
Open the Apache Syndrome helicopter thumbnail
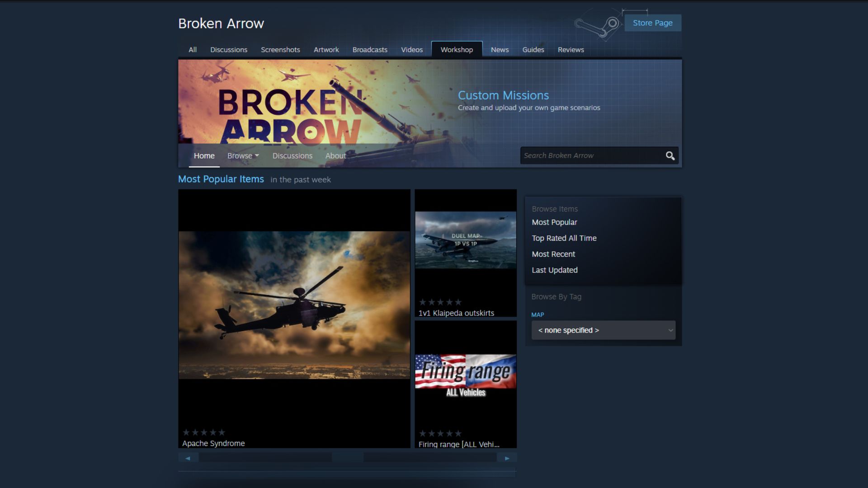(294, 305)
